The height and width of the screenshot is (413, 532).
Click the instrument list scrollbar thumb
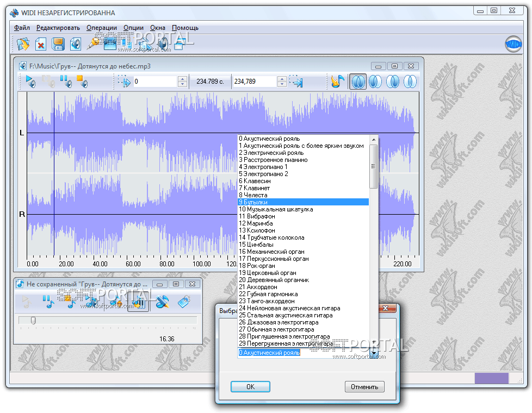click(374, 166)
